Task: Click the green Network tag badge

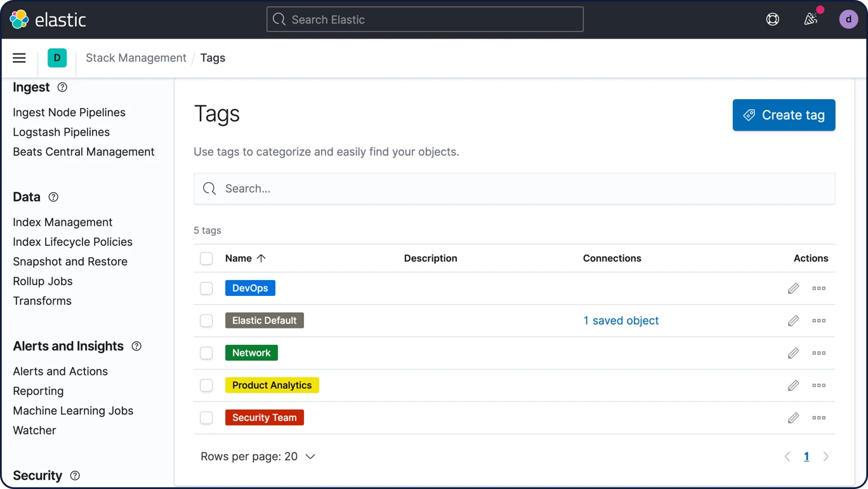Action: [x=251, y=353]
